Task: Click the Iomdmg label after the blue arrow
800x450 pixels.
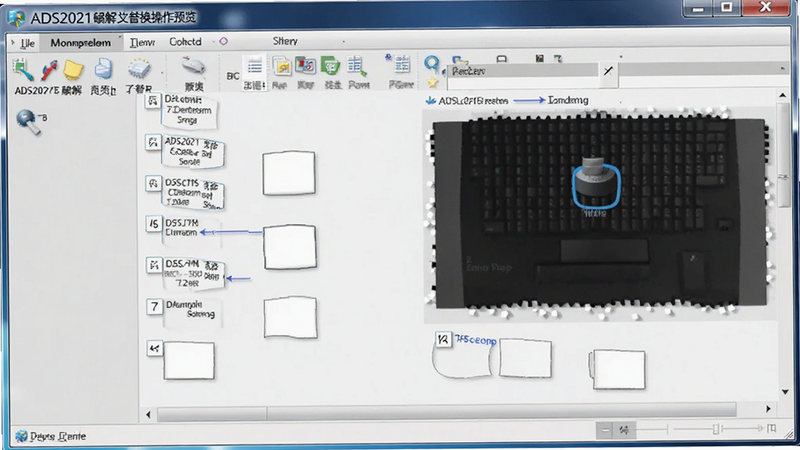Action: pyautogui.click(x=568, y=100)
